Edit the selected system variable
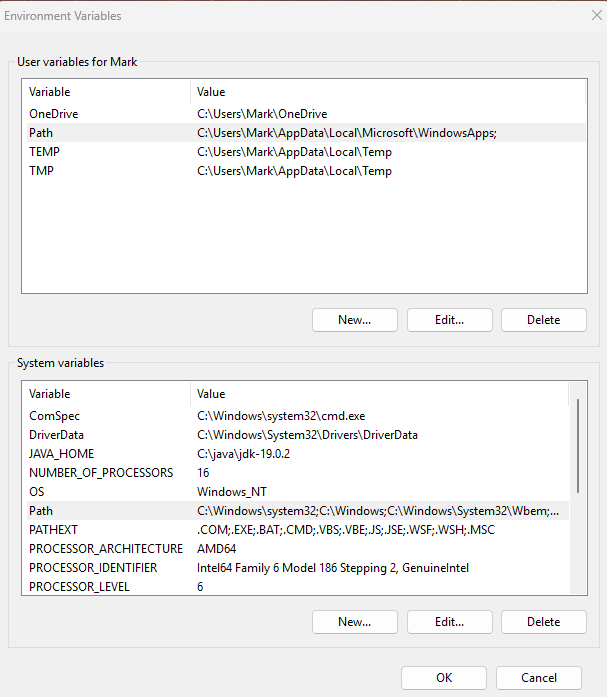This screenshot has width=607, height=697. pyautogui.click(x=449, y=622)
